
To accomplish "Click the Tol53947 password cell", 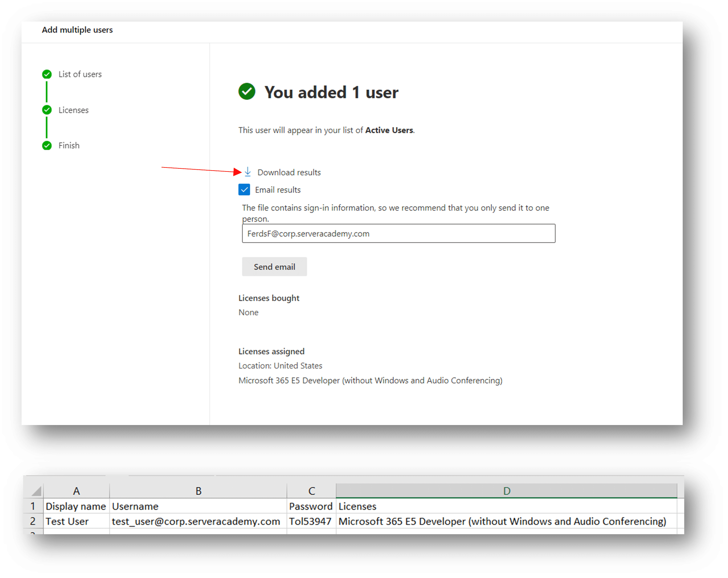I will [311, 521].
